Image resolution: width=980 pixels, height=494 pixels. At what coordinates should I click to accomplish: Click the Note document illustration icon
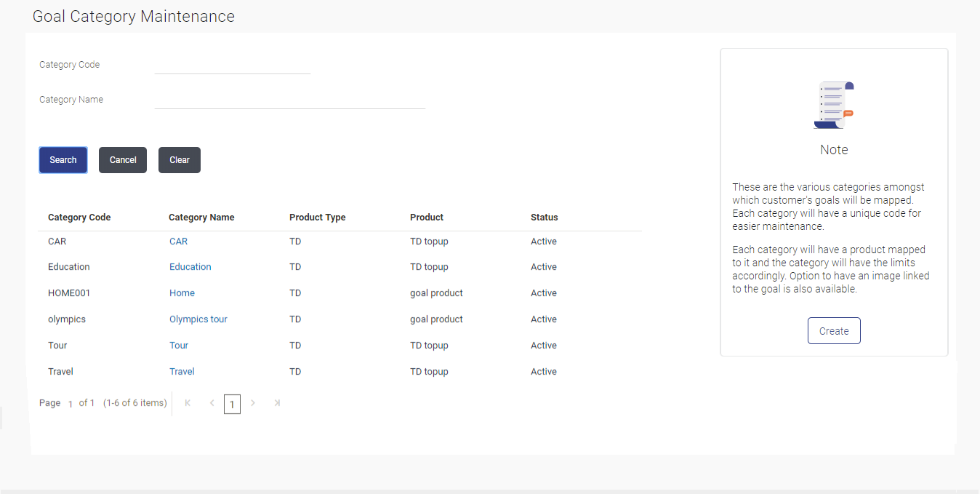(834, 105)
